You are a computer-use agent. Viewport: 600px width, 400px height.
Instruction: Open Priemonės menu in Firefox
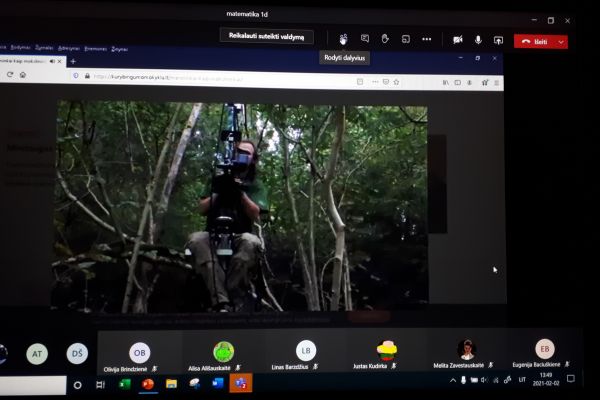pyautogui.click(x=96, y=49)
